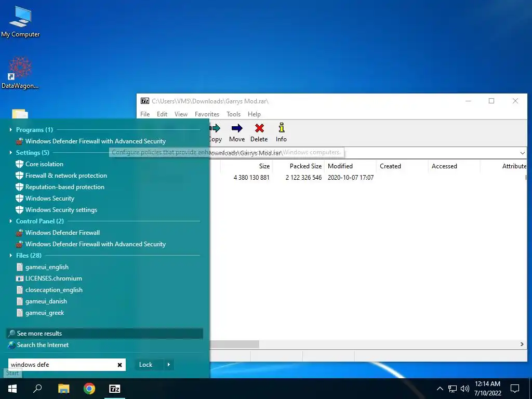The height and width of the screenshot is (399, 532).
Task: Sort by Size column header
Action: [x=246, y=166]
